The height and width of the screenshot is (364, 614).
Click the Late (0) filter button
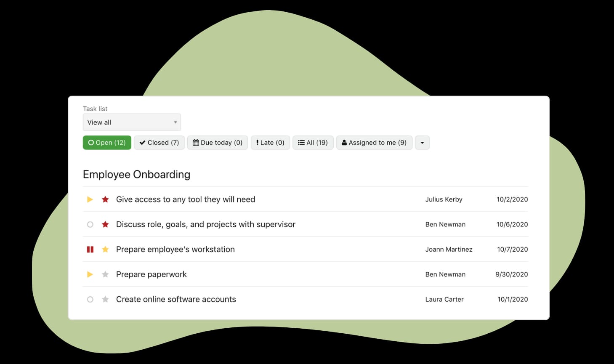pos(270,142)
